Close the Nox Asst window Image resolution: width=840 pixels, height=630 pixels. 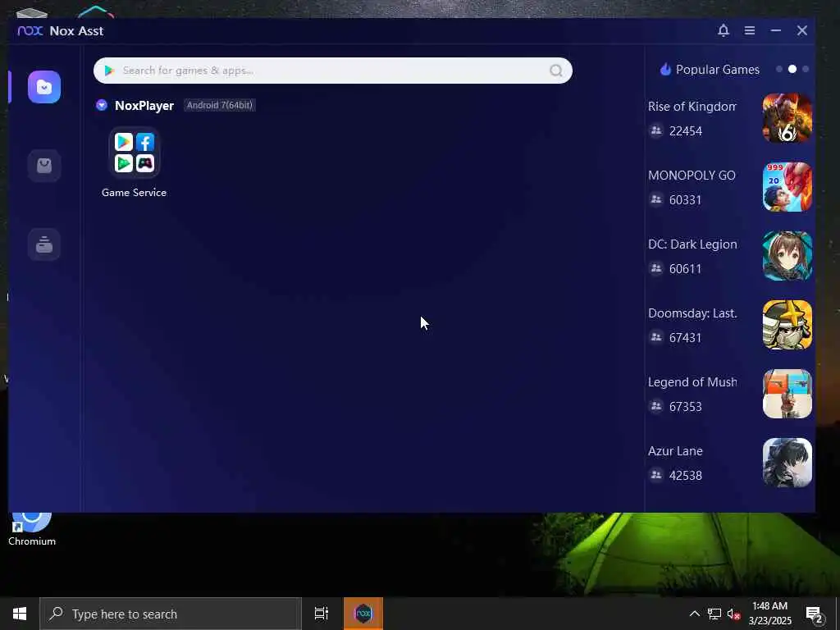click(802, 30)
